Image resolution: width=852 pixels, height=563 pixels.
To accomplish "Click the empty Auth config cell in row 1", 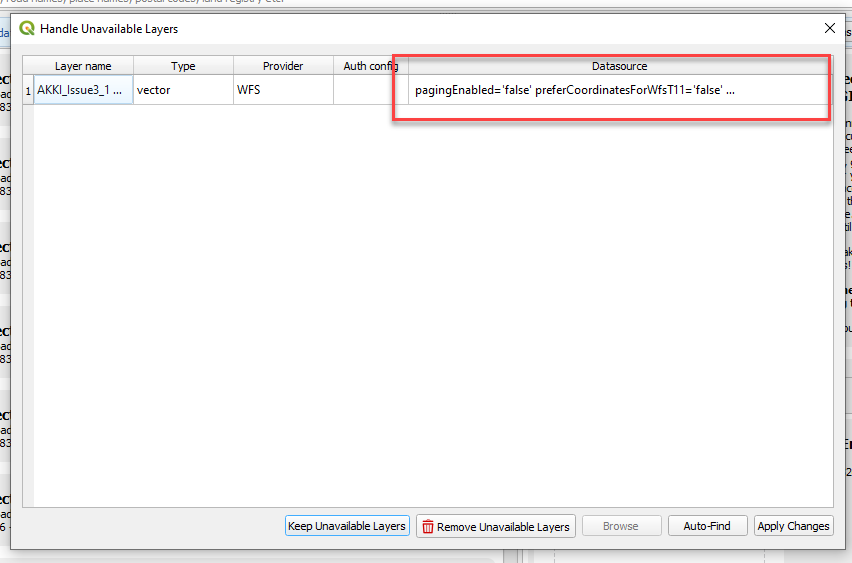I will (x=371, y=90).
